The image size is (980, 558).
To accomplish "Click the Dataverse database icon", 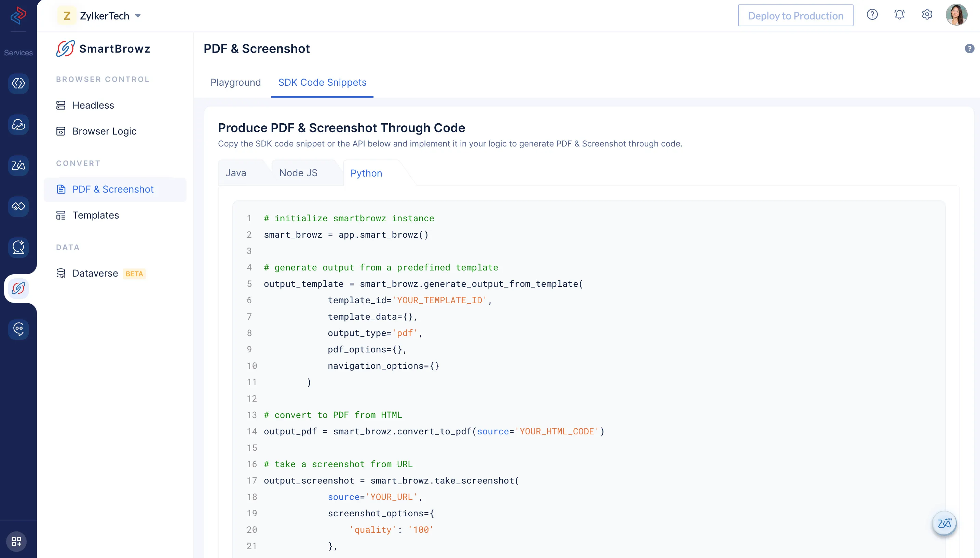I will tap(61, 273).
